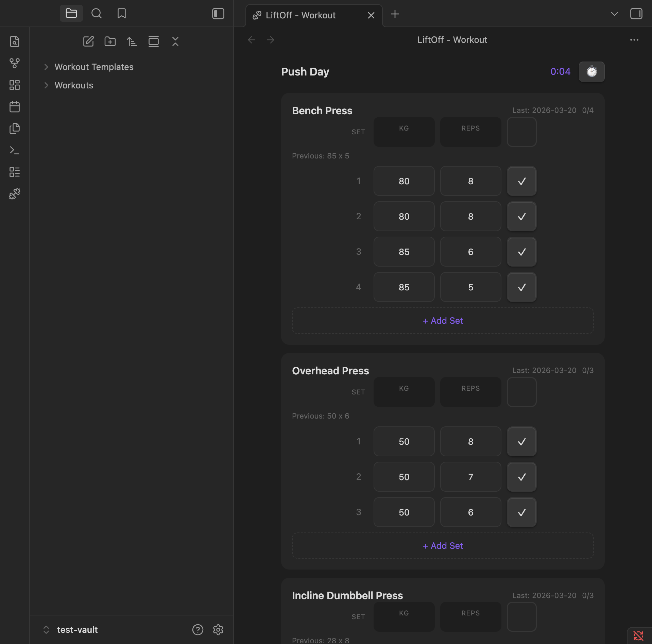This screenshot has width=652, height=644.
Task: Edit Overhead Press set 3 weight 50
Action: click(404, 512)
